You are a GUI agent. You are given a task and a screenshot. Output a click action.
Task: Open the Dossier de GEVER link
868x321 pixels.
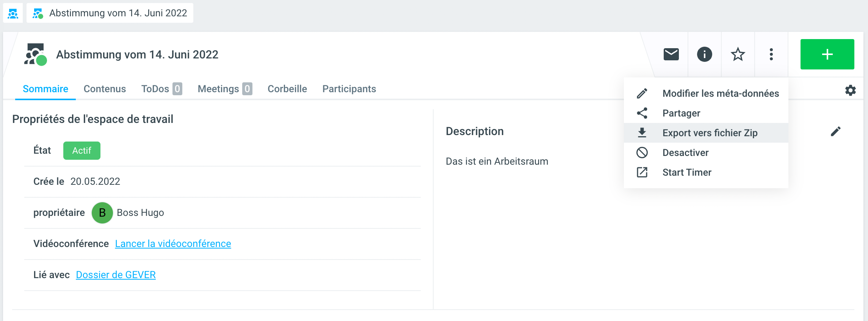pyautogui.click(x=116, y=275)
